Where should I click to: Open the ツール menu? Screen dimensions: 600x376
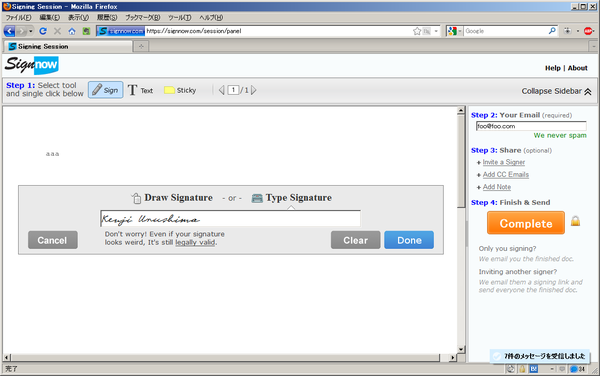click(x=179, y=18)
